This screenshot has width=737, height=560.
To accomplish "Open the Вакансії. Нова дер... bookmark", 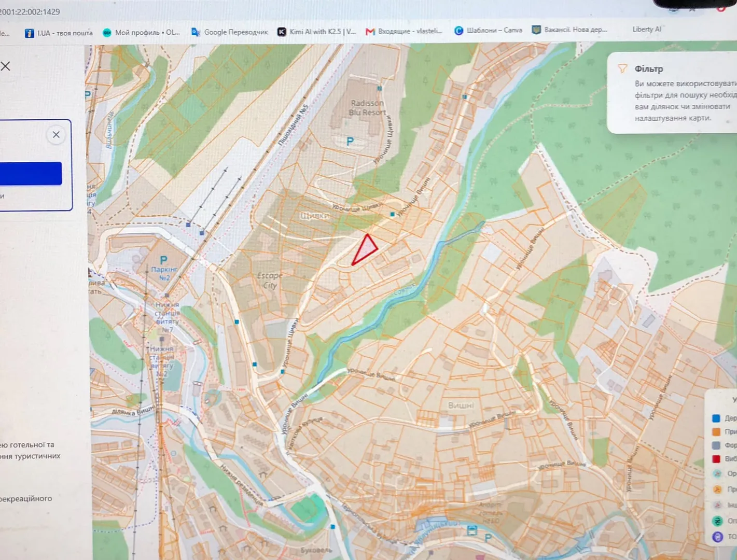I will [x=569, y=30].
